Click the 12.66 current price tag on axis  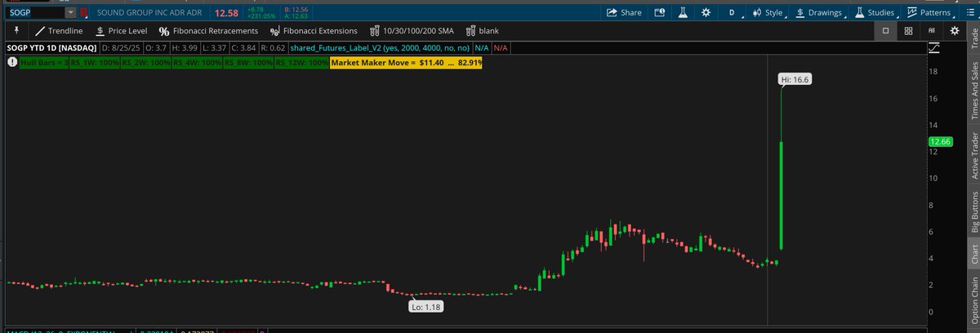point(940,142)
